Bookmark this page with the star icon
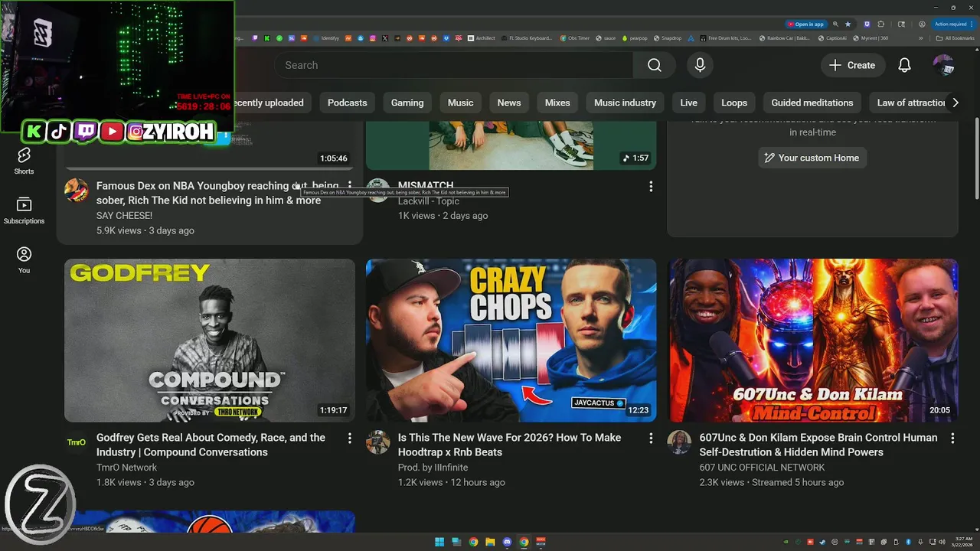Screen dimensions: 980x551 pyautogui.click(x=848, y=24)
